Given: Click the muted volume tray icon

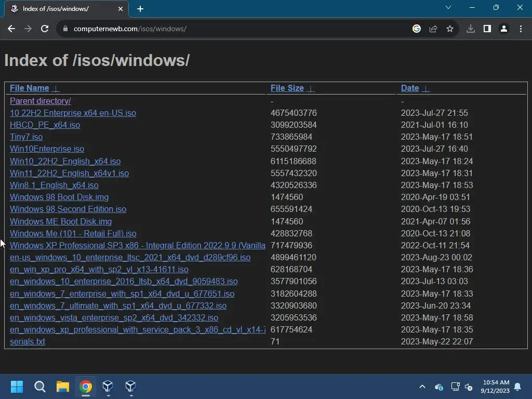Looking at the screenshot, I should [469, 387].
